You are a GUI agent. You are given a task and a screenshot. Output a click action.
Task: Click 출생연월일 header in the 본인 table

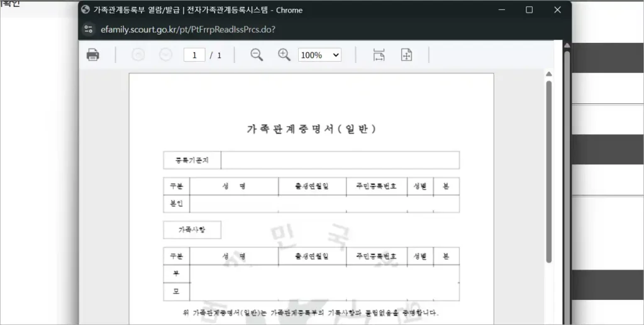coord(312,186)
